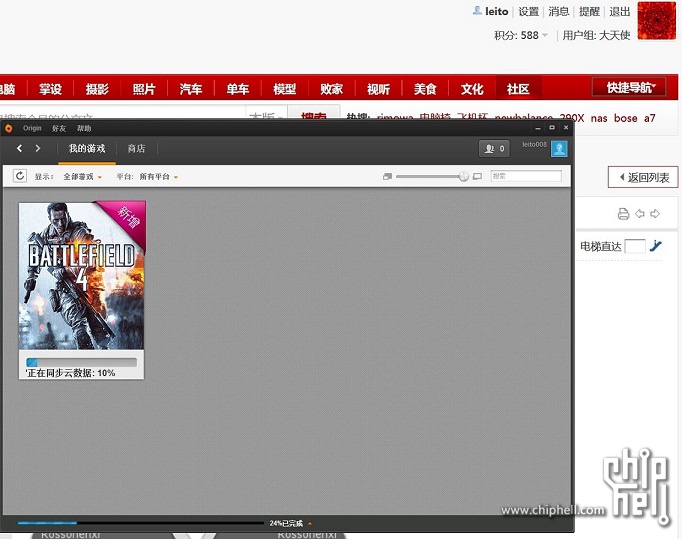Expand download details arrow next to 24%已完成
This screenshot has width=682, height=539.
pos(310,523)
